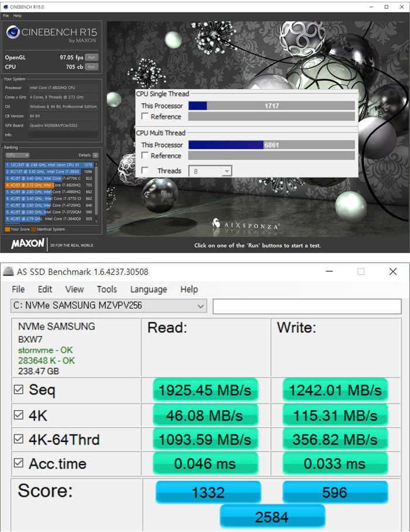410x532 pixels.
Task: Click the Cinebench title bar app icon
Action: pos(6,7)
